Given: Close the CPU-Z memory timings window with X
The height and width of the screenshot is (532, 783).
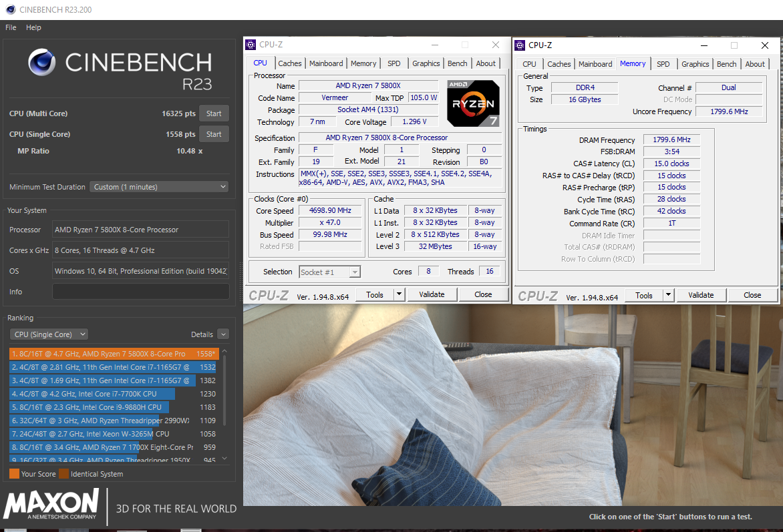Looking at the screenshot, I should 764,45.
